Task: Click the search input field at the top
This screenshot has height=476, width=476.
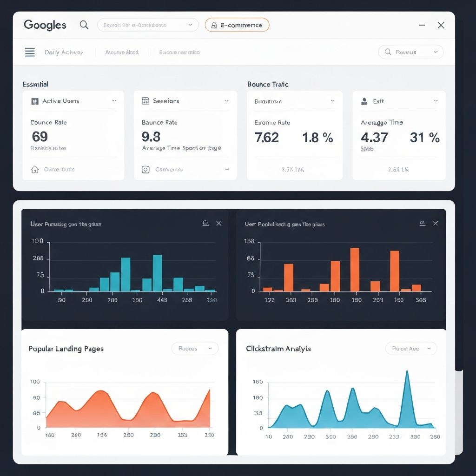Action: coord(148,25)
